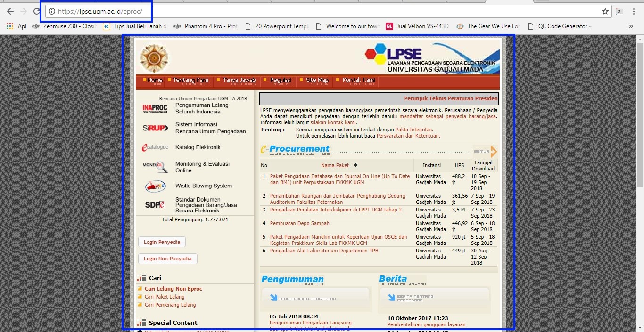The image size is (644, 332).
Task: Open the Kontak Kami menu
Action: tap(358, 81)
